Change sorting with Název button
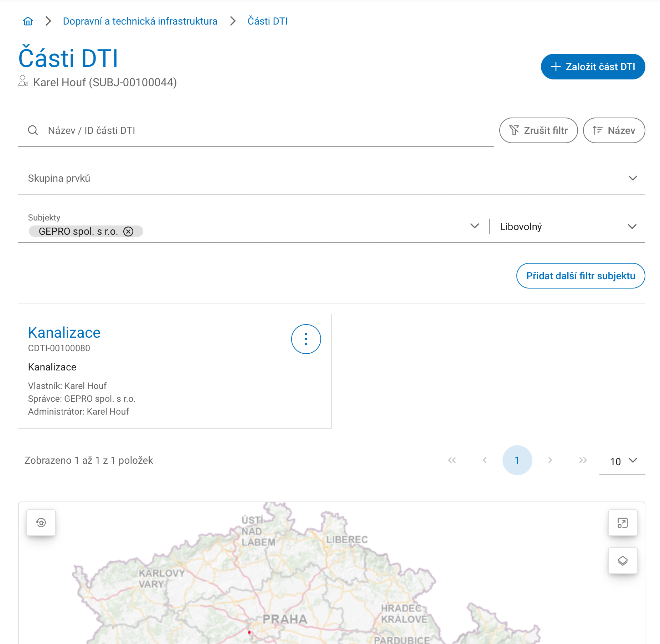Viewport: 660px width, 644px height. [x=614, y=130]
